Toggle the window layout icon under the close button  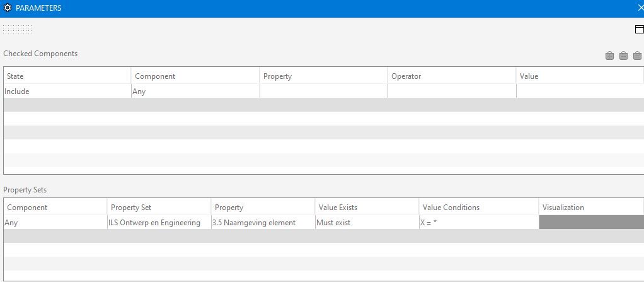pyautogui.click(x=640, y=29)
